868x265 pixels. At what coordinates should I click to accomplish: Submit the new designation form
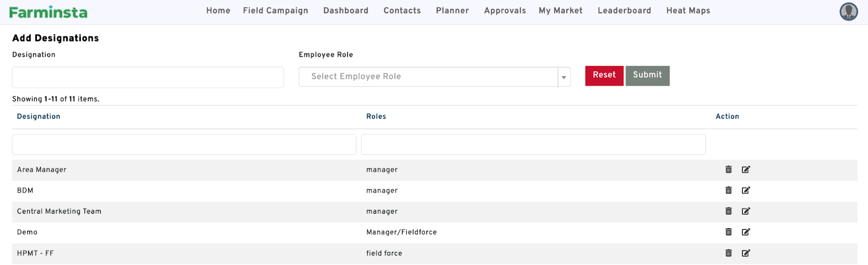(x=647, y=75)
